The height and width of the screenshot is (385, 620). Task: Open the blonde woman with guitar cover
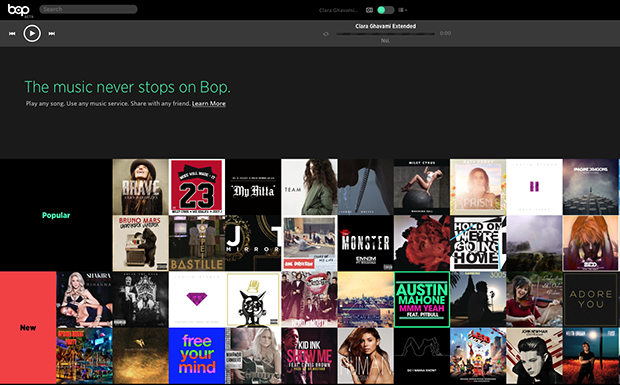(x=253, y=356)
